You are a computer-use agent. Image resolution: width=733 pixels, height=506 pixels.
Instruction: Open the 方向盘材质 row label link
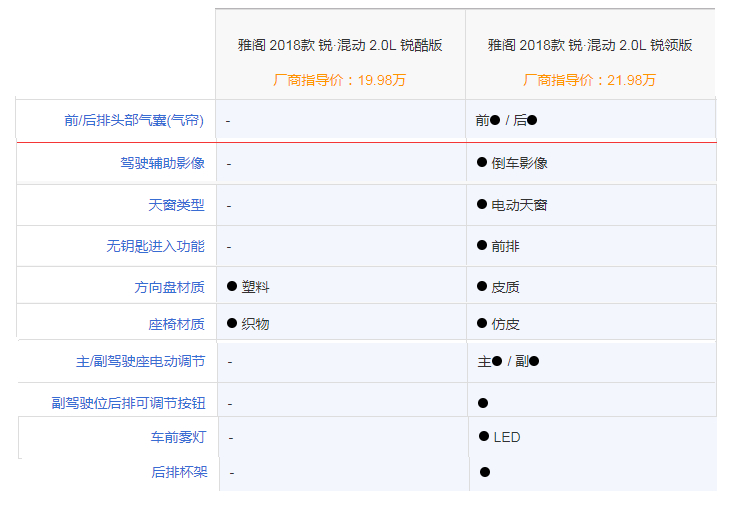pos(169,287)
